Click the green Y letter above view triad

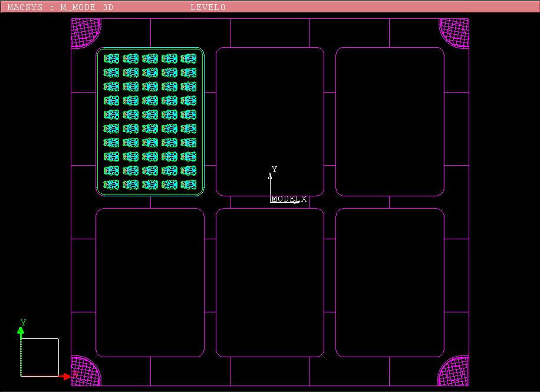coord(23,322)
